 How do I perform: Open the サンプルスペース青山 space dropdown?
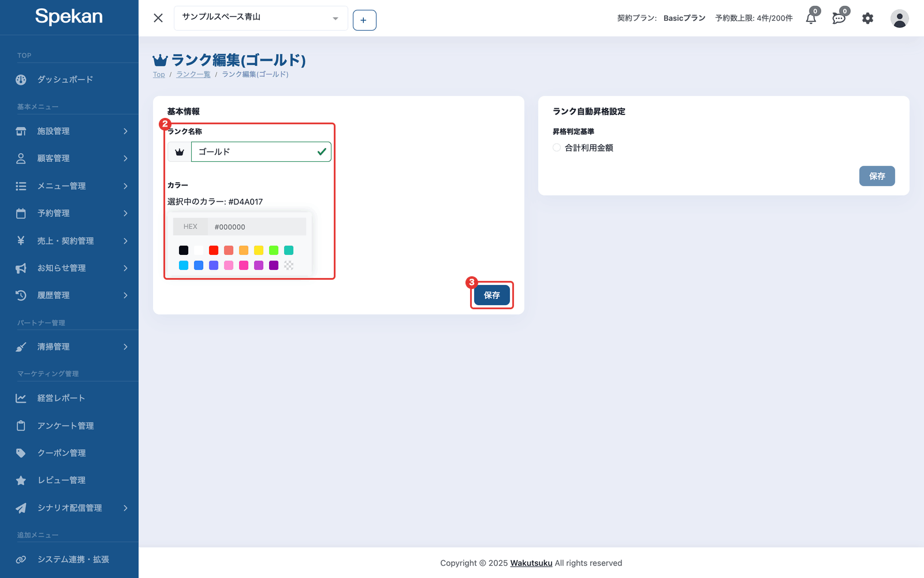click(261, 18)
